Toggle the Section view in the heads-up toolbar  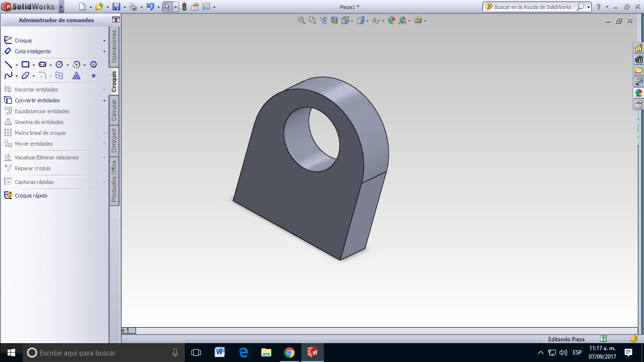pyautogui.click(x=335, y=20)
